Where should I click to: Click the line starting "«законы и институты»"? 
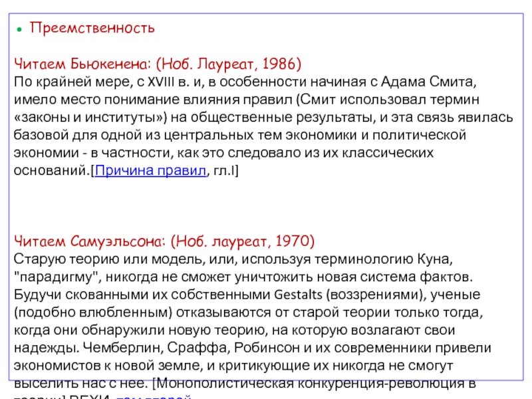(x=263, y=117)
